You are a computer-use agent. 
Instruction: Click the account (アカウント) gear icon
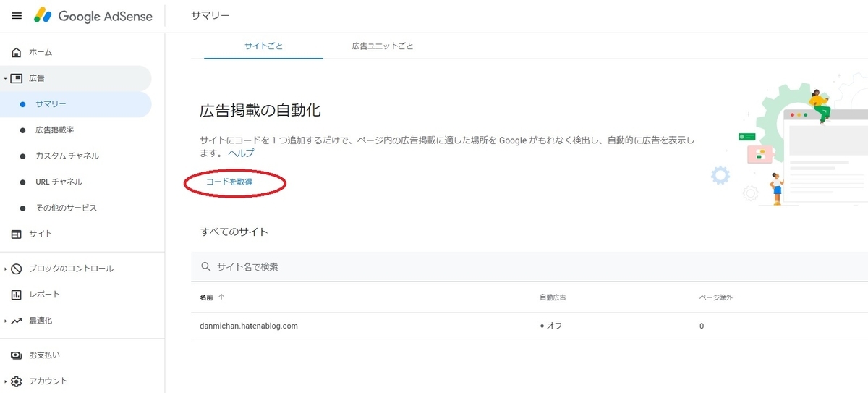click(x=17, y=381)
